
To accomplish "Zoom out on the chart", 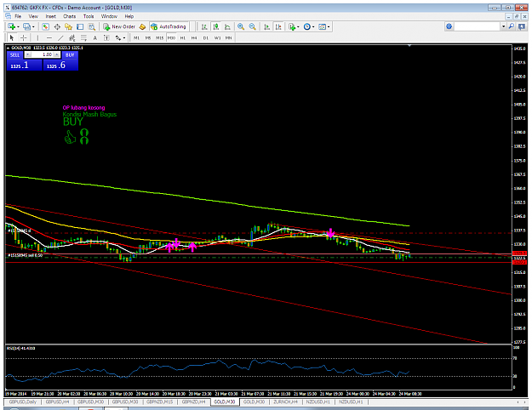I will pyautogui.click(x=253, y=26).
